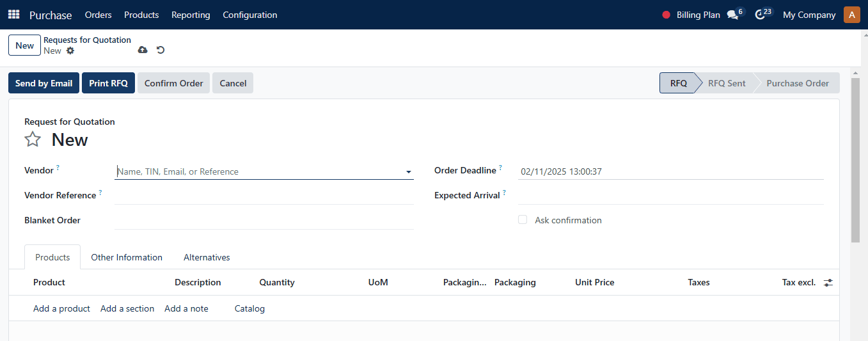This screenshot has height=341, width=868.
Task: Save record manually with cloud upload icon
Action: click(x=143, y=50)
